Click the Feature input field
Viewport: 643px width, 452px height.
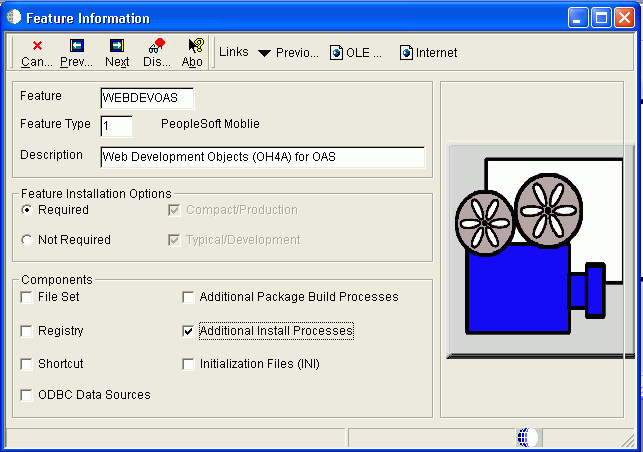click(x=147, y=98)
